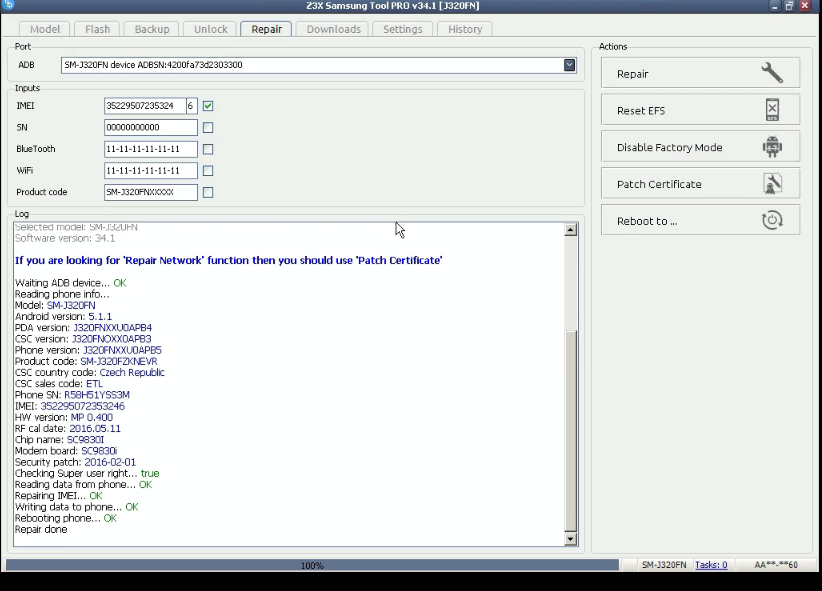
Task: Select the ADB device combo box field
Action: [319, 65]
